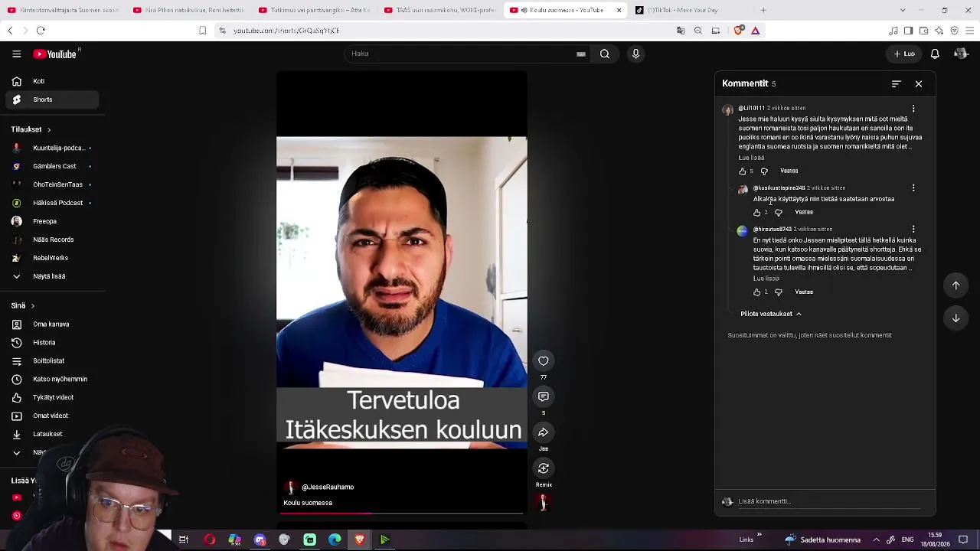Like the @Lil10111 comment
The height and width of the screenshot is (551, 980).
click(743, 171)
